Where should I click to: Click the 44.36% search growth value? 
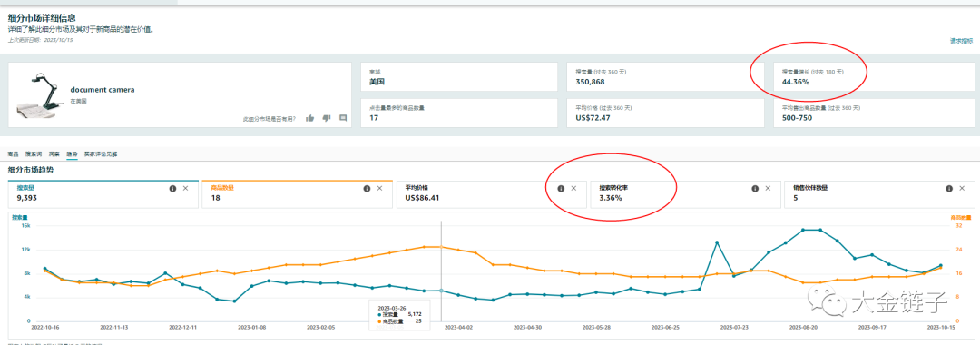point(796,82)
